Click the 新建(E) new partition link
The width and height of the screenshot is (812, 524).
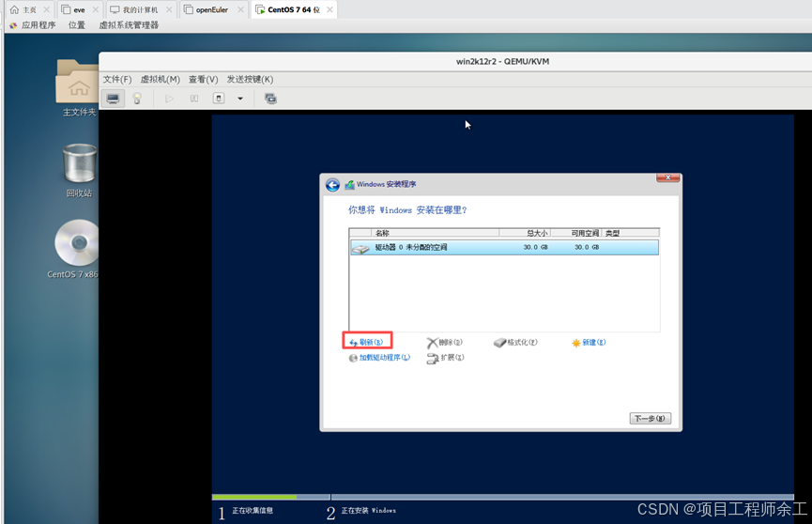click(x=589, y=343)
